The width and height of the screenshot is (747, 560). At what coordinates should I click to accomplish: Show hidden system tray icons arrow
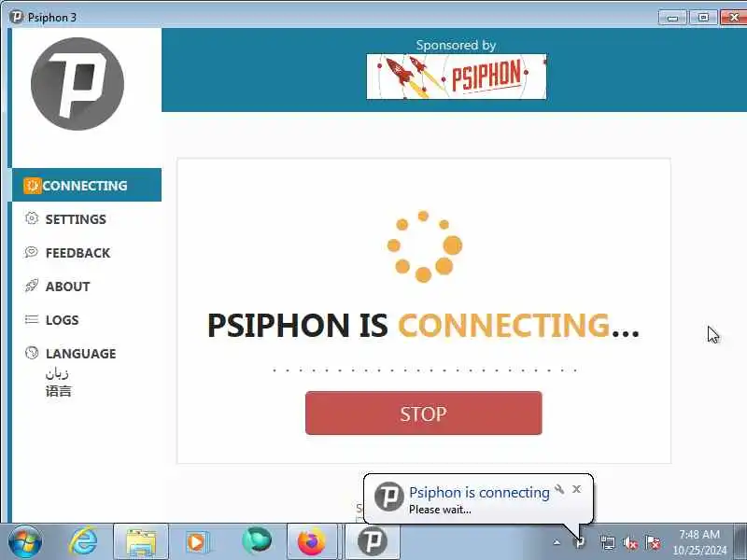coord(557,542)
